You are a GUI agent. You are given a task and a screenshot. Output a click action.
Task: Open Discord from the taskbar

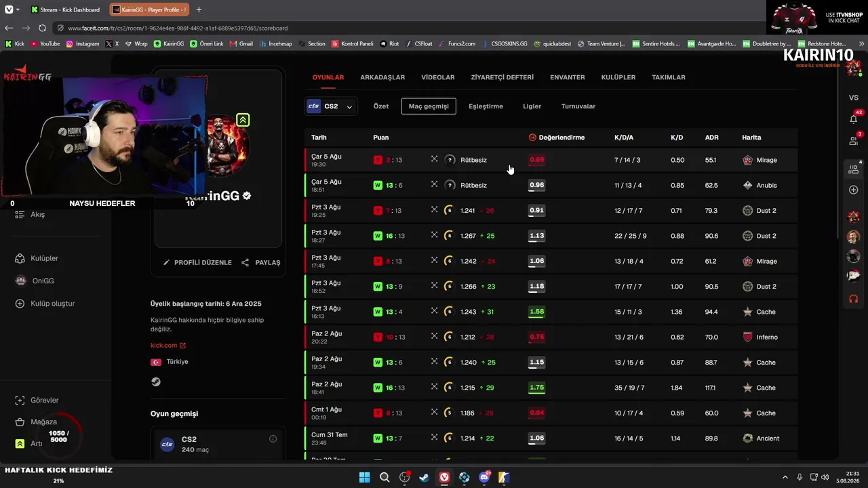point(484,477)
